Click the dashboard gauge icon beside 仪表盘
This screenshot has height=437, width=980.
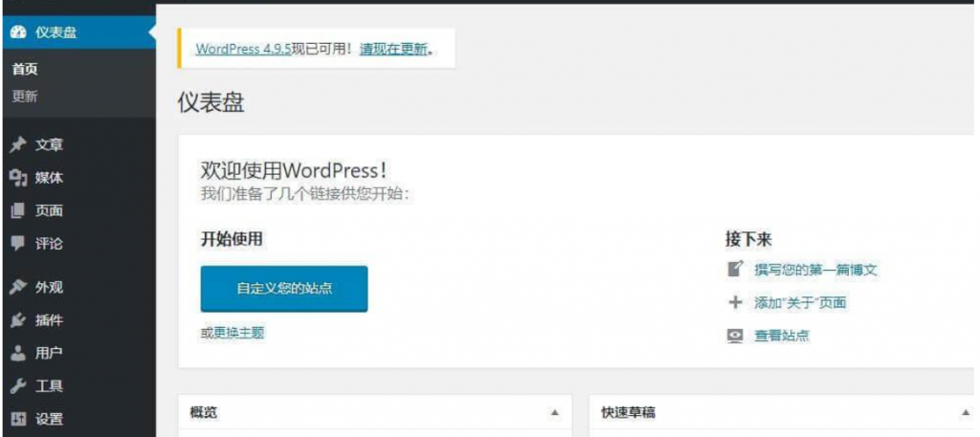[x=19, y=33]
